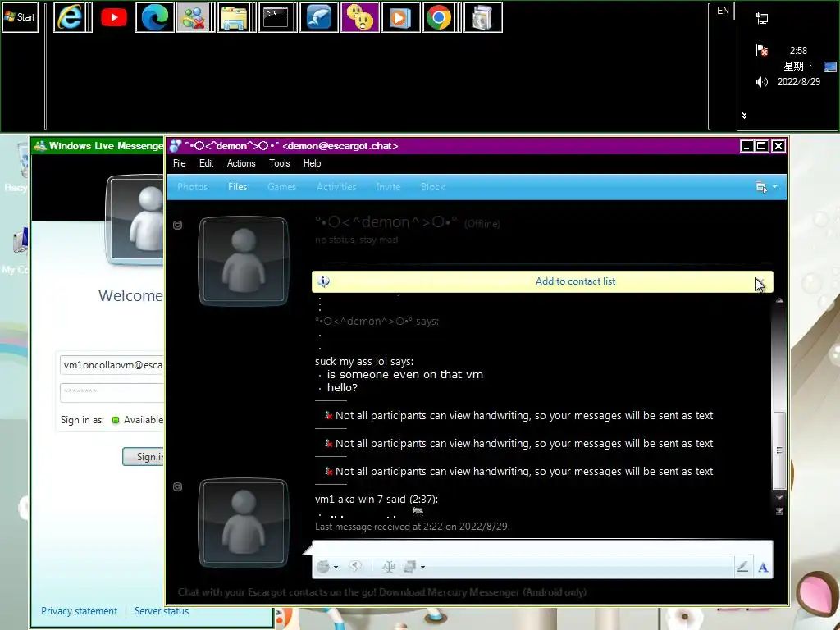The width and height of the screenshot is (840, 630).
Task: Click the Mercury Messenger footer ad text
Action: (382, 592)
